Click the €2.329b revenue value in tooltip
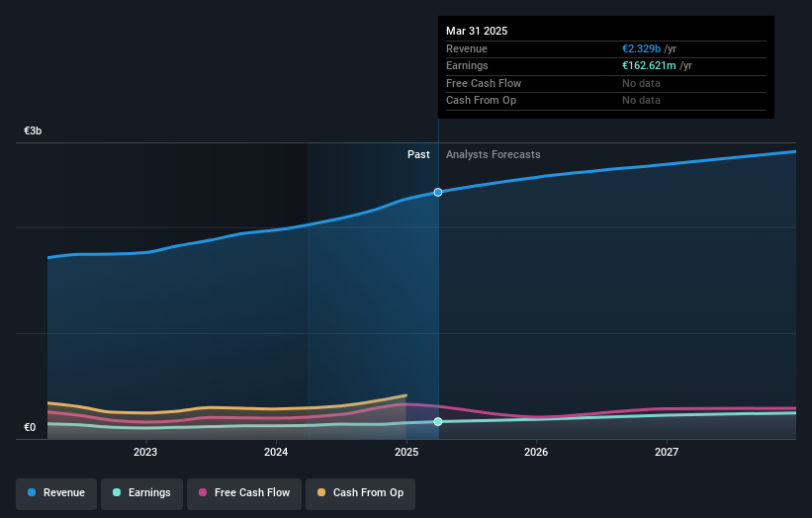The height and width of the screenshot is (518, 812). click(641, 48)
